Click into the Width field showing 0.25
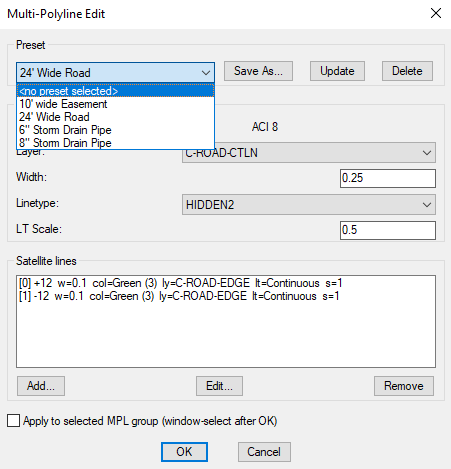The image size is (451, 469). coord(388,178)
